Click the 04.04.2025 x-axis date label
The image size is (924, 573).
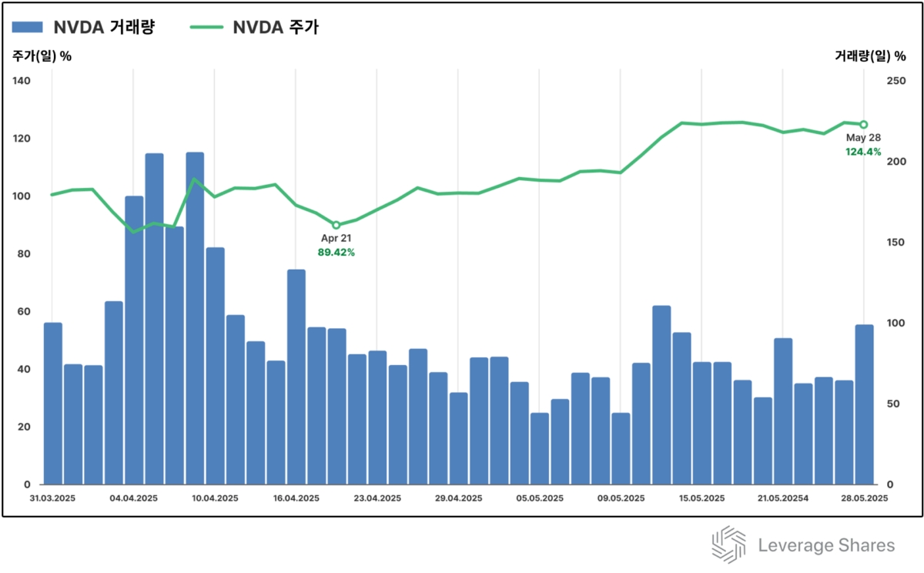click(133, 498)
